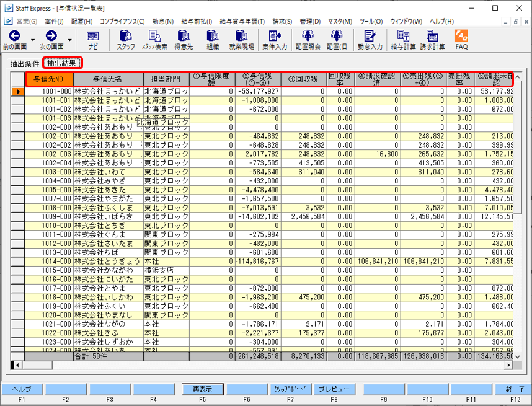Viewport: 532px width, 406px height.
Task: Click the 担当部門 column header
Action: [166, 79]
